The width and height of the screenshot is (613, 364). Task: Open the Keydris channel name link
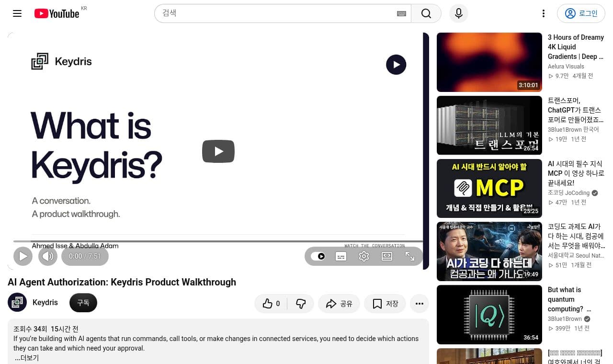[45, 303]
